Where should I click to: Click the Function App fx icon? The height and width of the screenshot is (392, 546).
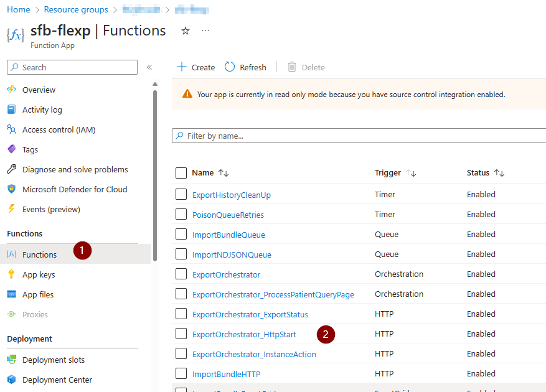16,35
